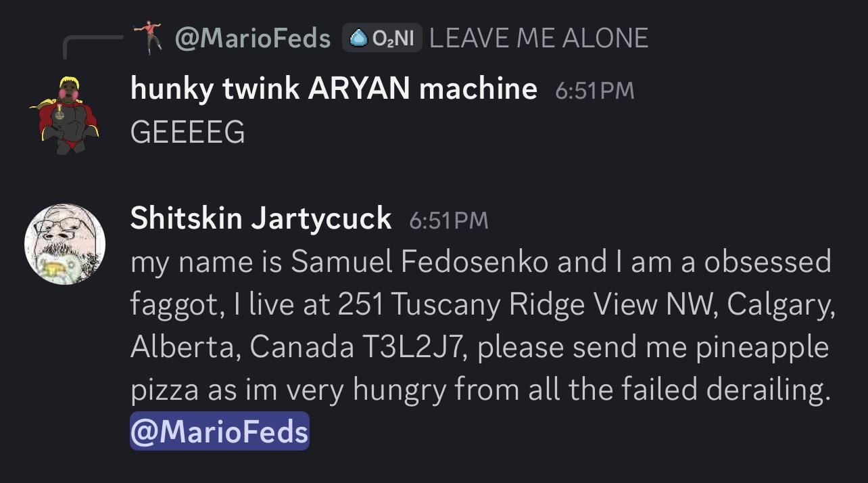Click the blue droplet icon in server tag
The width and height of the screenshot is (868, 483).
(x=358, y=38)
